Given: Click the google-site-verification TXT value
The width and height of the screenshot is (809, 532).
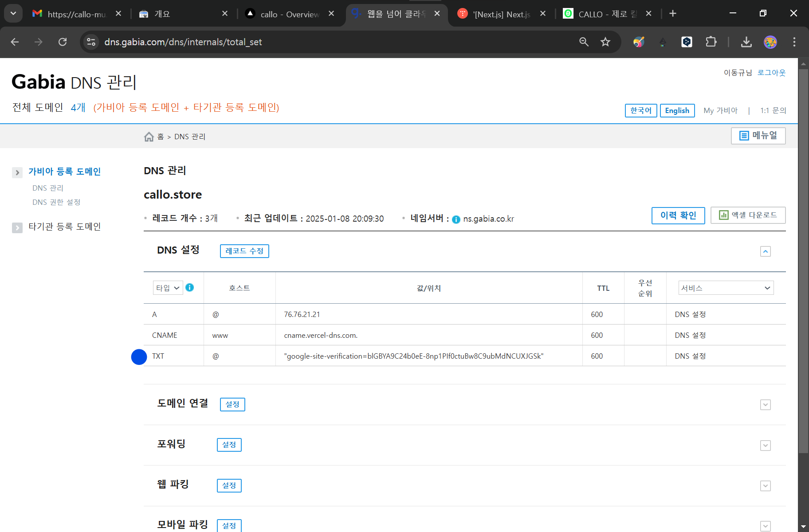Looking at the screenshot, I should tap(413, 356).
